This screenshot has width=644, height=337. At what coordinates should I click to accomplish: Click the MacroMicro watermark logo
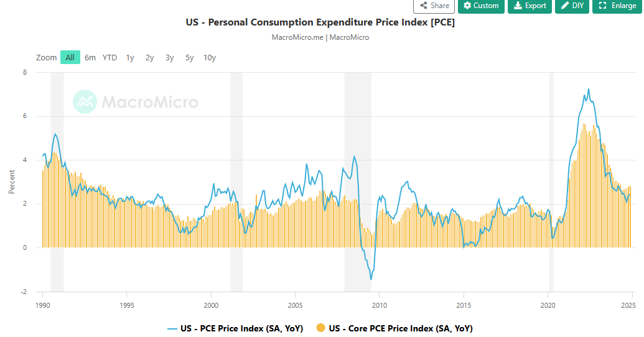(136, 102)
